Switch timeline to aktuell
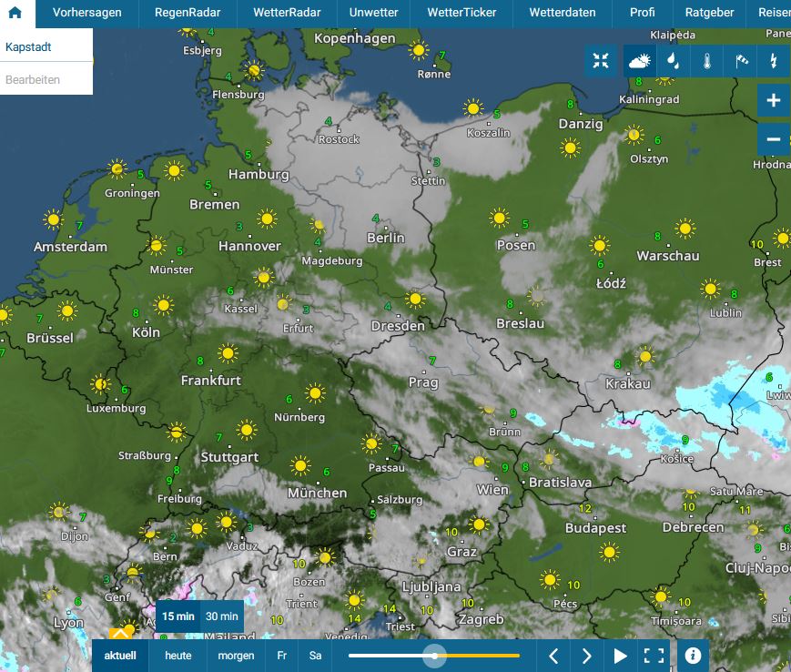Image resolution: width=791 pixels, height=672 pixels. 120,656
